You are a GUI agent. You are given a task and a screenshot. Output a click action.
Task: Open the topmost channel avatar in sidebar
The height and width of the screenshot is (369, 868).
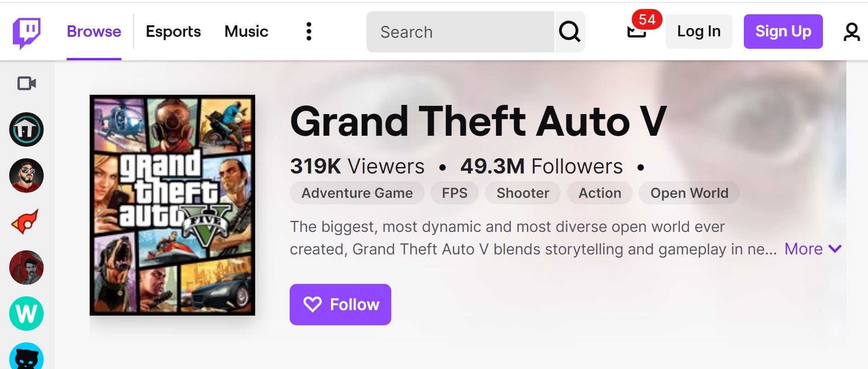[x=26, y=130]
